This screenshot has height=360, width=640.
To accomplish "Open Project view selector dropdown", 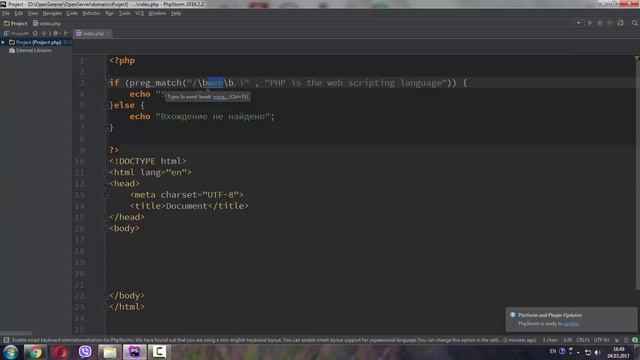I will [x=16, y=33].
